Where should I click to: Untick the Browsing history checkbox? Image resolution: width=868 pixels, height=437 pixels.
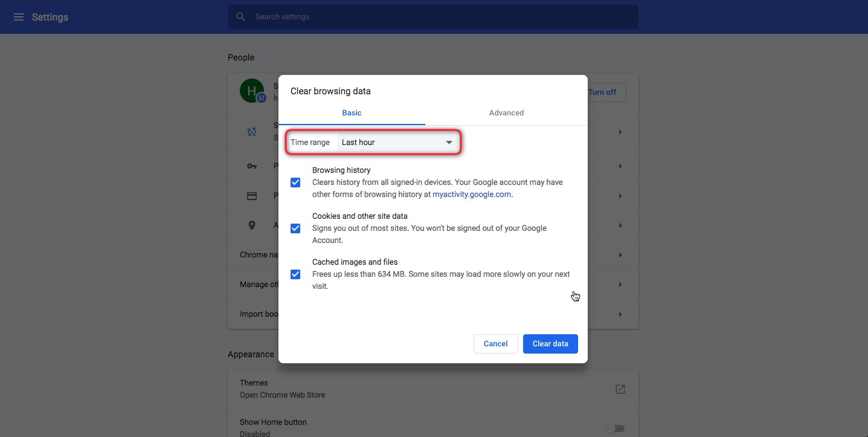[295, 183]
